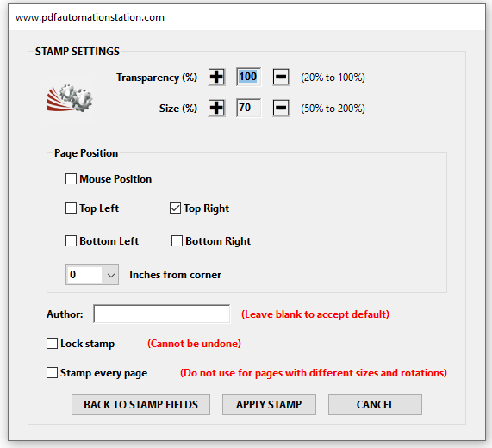
Task: Go back via BACK TO STAMP FIELDS button
Action: [141, 404]
